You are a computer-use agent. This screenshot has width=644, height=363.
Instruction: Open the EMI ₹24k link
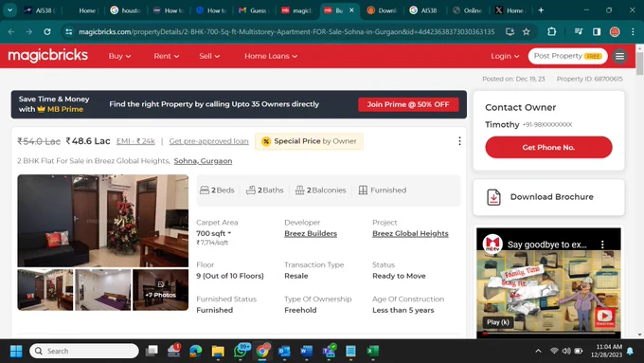pyautogui.click(x=135, y=141)
